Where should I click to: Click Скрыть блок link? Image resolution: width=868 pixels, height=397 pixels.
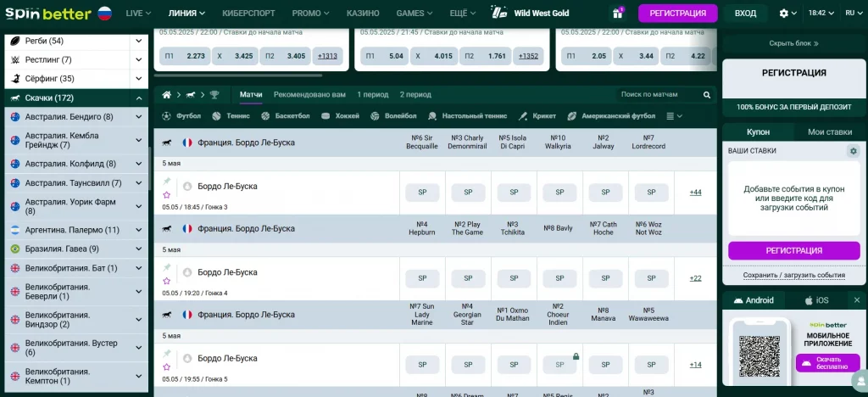pyautogui.click(x=793, y=43)
